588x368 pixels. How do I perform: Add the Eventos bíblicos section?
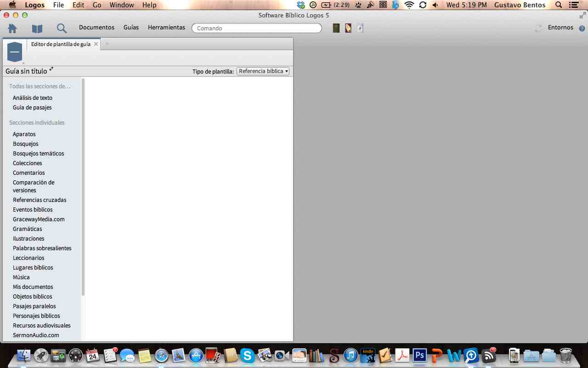pos(33,210)
